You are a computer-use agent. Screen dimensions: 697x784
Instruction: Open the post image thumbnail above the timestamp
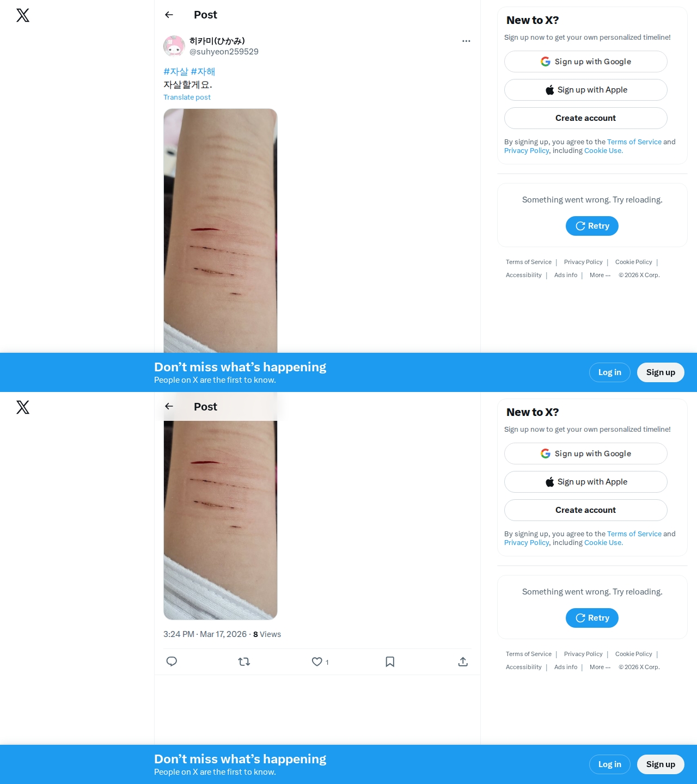click(x=221, y=520)
